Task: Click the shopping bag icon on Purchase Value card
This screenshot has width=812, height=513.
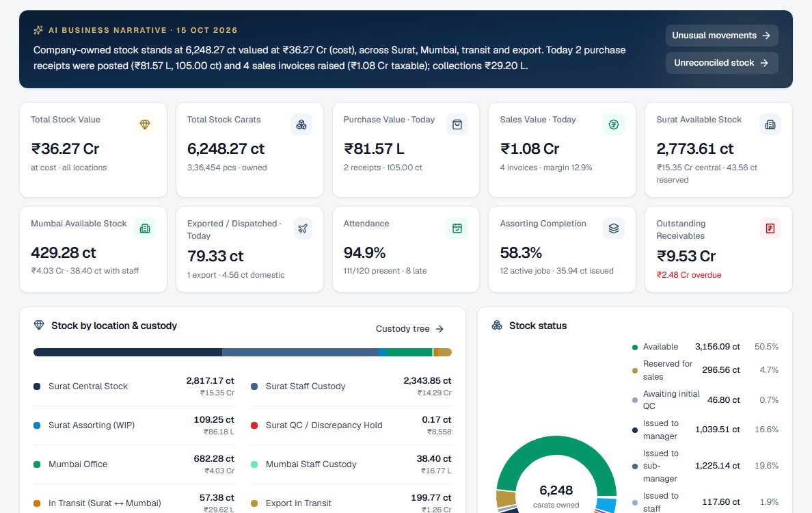Action: coord(457,124)
